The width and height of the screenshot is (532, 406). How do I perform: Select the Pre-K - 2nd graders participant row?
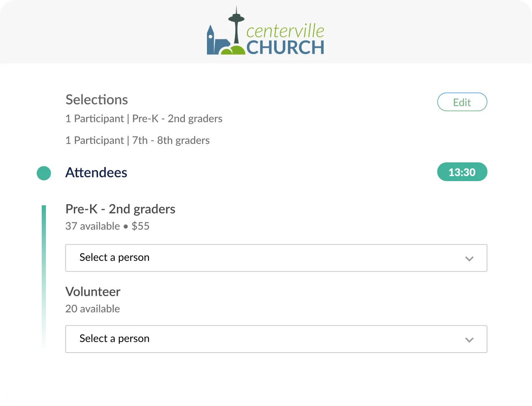[144, 119]
